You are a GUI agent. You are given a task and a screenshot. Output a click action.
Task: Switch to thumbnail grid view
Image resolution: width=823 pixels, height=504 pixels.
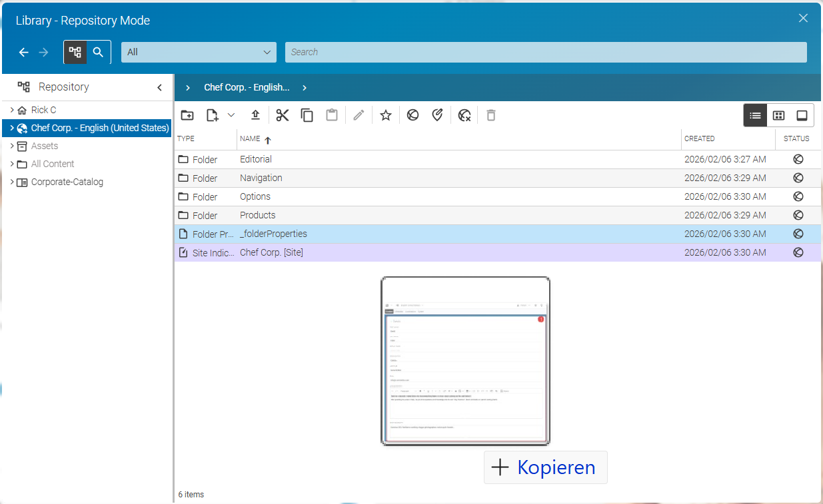[778, 115]
